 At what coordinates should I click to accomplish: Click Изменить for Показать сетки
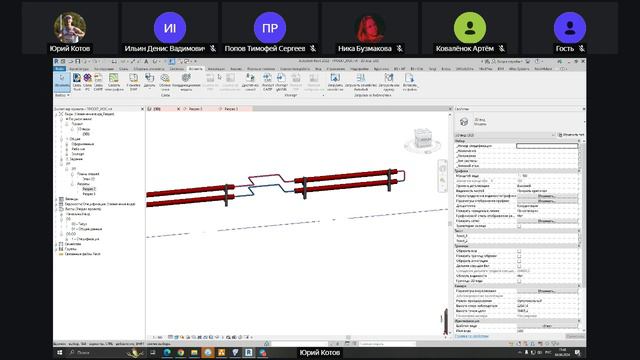(547, 221)
